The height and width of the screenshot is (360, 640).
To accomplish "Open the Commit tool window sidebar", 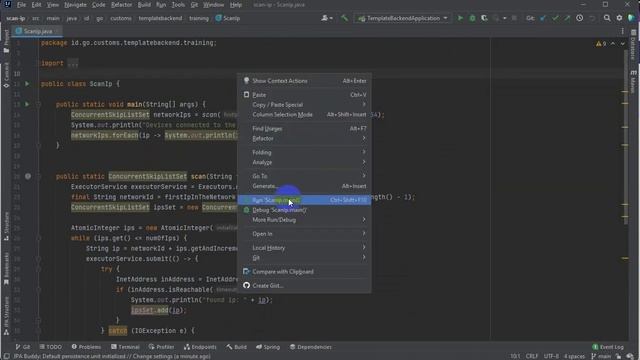I will tap(6, 76).
